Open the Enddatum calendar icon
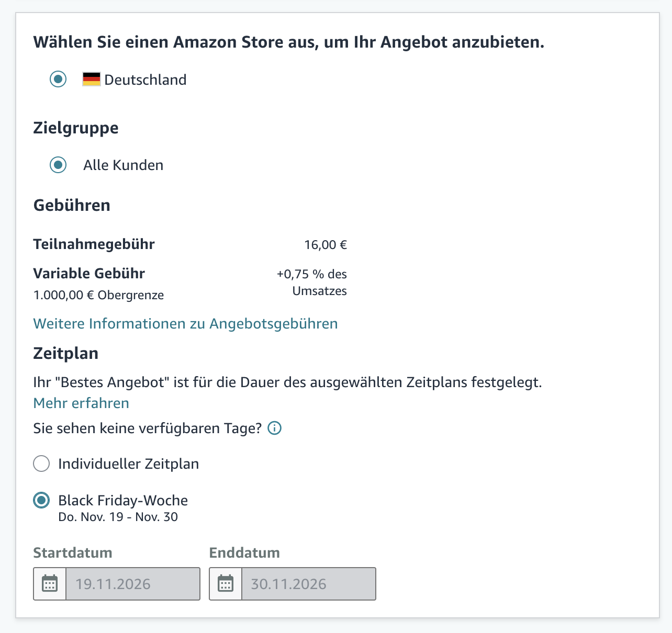 (226, 584)
